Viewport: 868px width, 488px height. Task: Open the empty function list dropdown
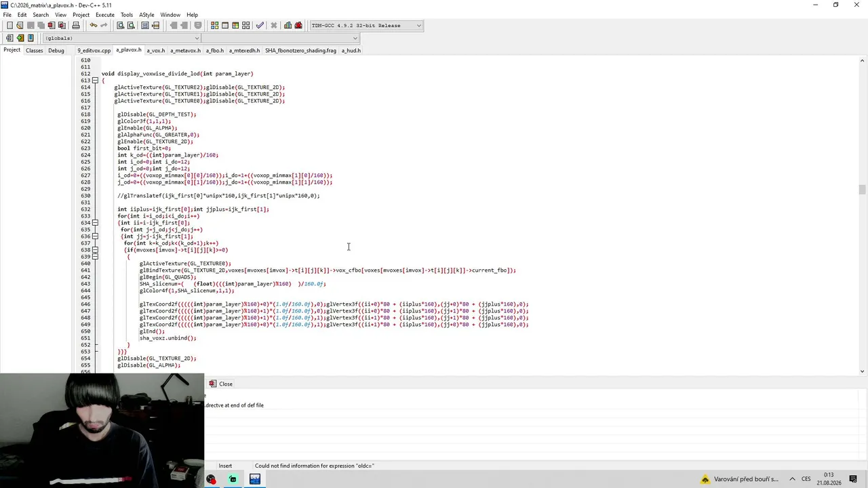(280, 38)
